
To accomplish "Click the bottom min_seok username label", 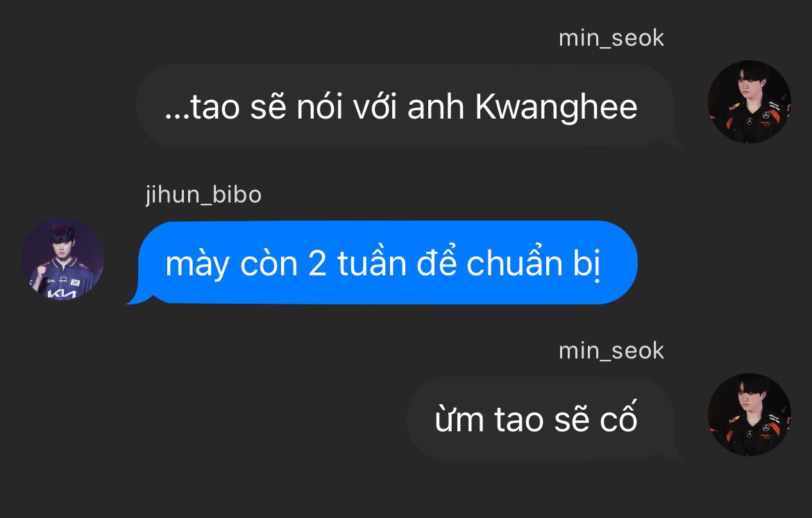I will (x=611, y=351).
